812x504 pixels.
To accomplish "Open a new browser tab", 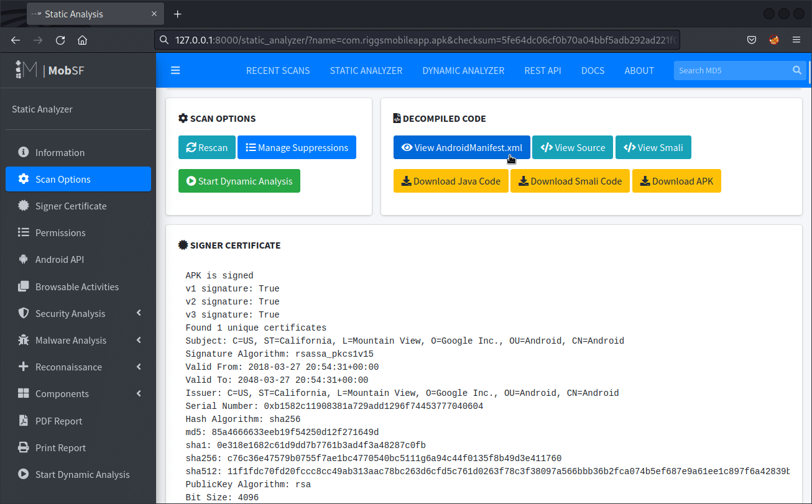I will pyautogui.click(x=178, y=14).
